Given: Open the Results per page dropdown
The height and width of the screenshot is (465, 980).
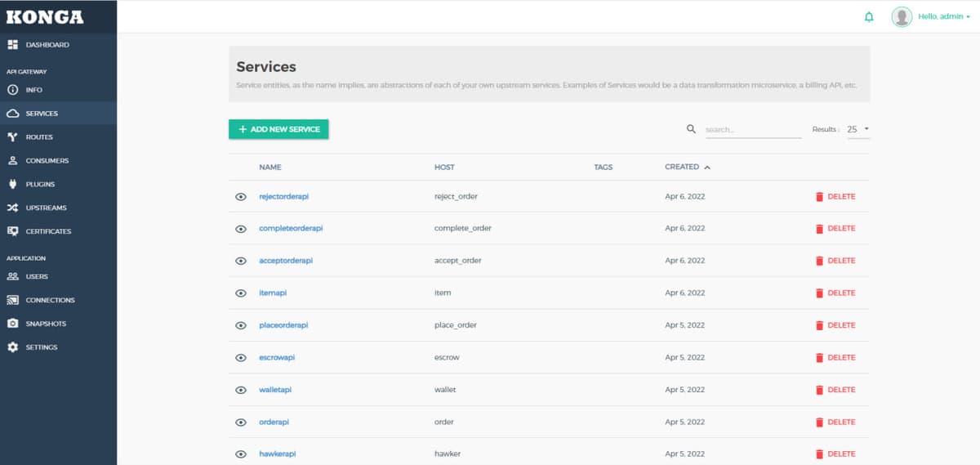Looking at the screenshot, I should [x=857, y=129].
